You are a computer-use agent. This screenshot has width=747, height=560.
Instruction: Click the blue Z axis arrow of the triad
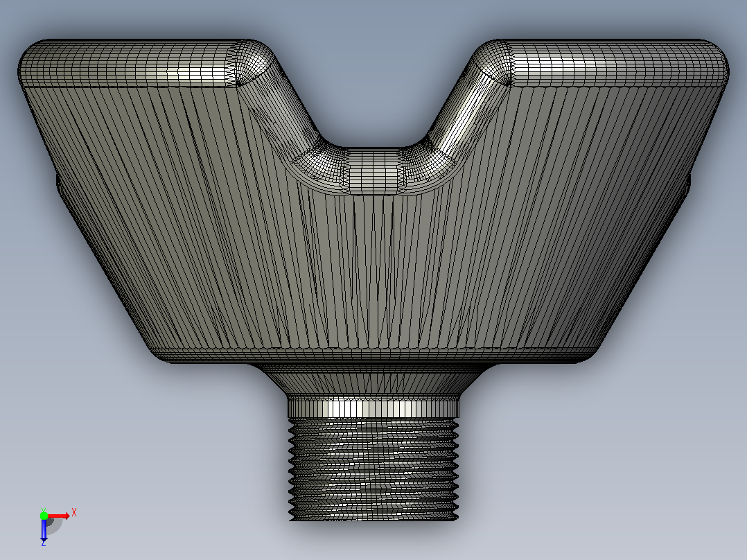(x=44, y=530)
